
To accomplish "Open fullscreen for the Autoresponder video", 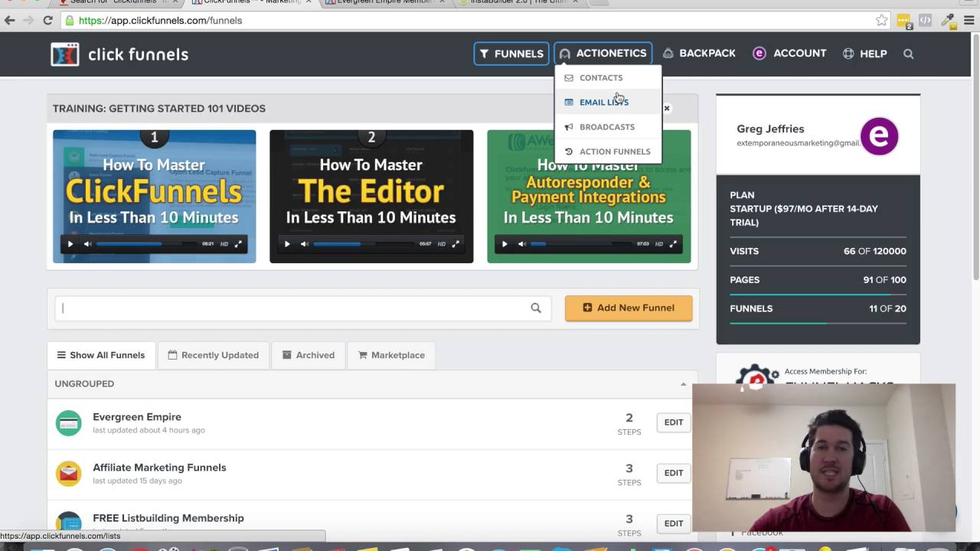I will pyautogui.click(x=673, y=244).
